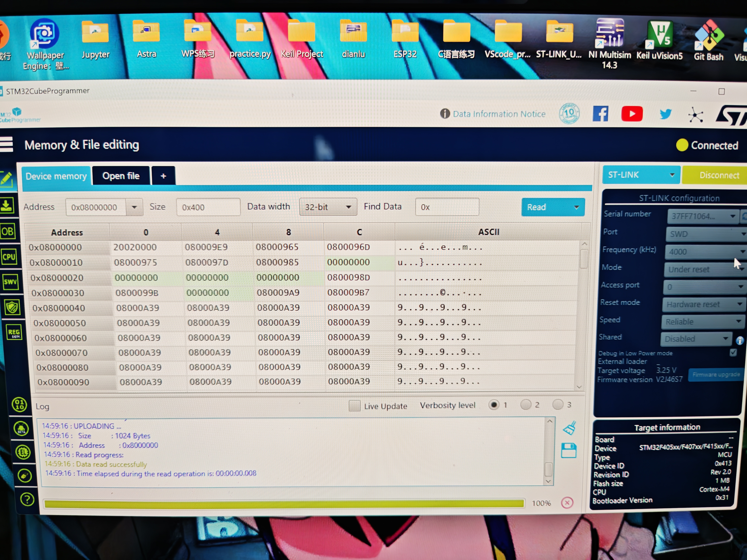Image resolution: width=747 pixels, height=560 pixels.
Task: Open the Twitter icon
Action: [x=665, y=114]
